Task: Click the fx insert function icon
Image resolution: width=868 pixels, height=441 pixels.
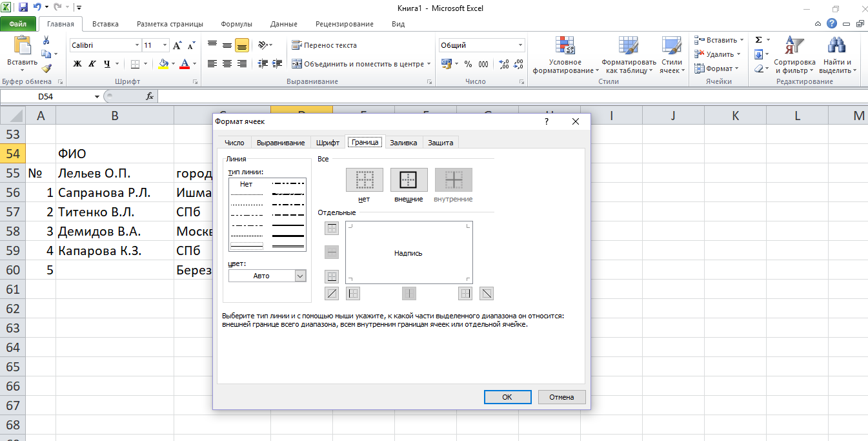Action: click(150, 96)
